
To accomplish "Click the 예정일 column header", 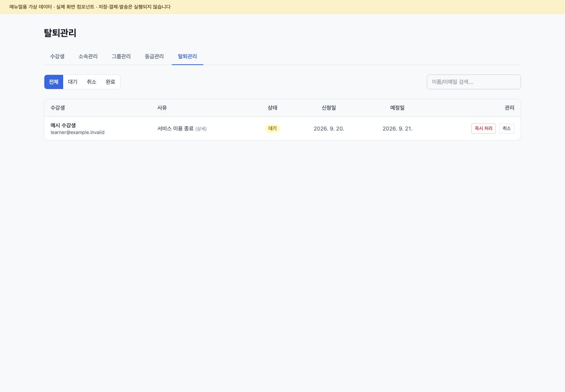I will pyautogui.click(x=397, y=108).
